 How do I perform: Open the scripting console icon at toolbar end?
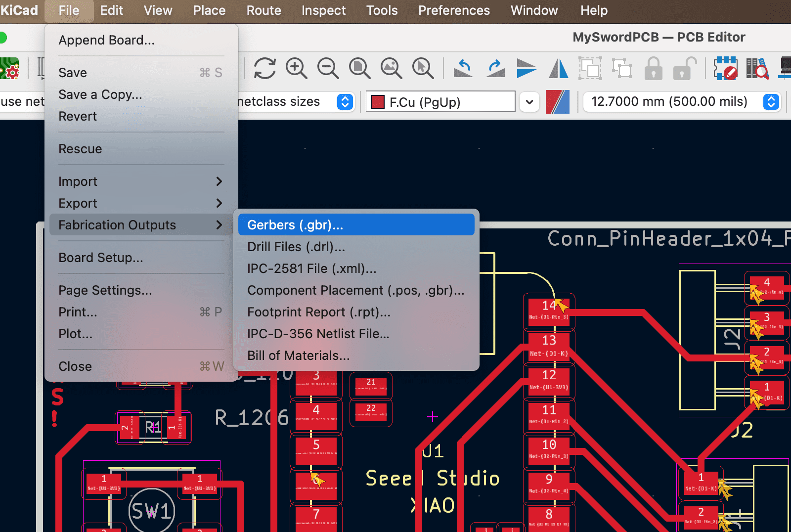coord(785,68)
